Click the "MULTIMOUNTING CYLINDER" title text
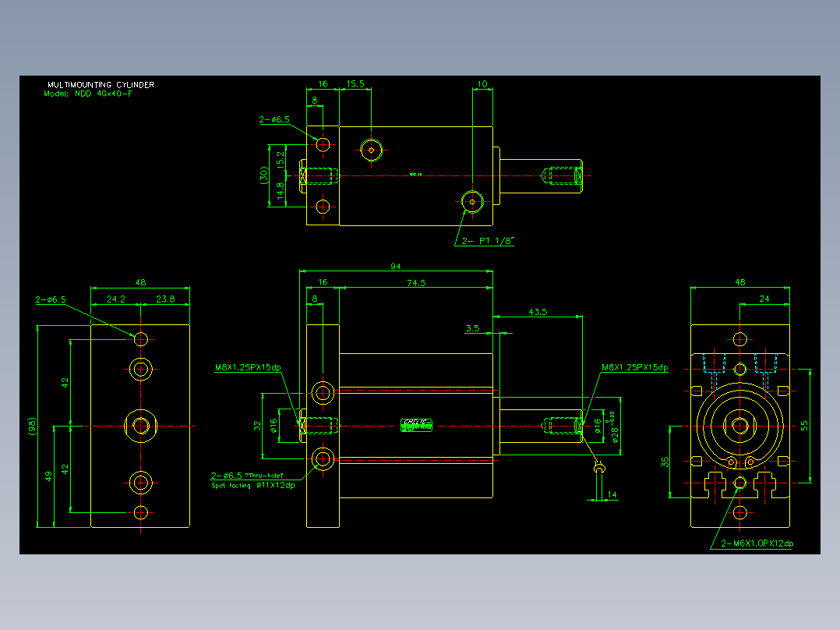The width and height of the screenshot is (840, 630). (x=101, y=85)
